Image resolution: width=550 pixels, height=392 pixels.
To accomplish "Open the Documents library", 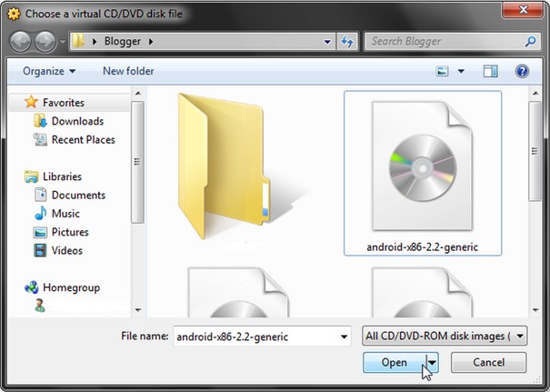I will click(78, 196).
